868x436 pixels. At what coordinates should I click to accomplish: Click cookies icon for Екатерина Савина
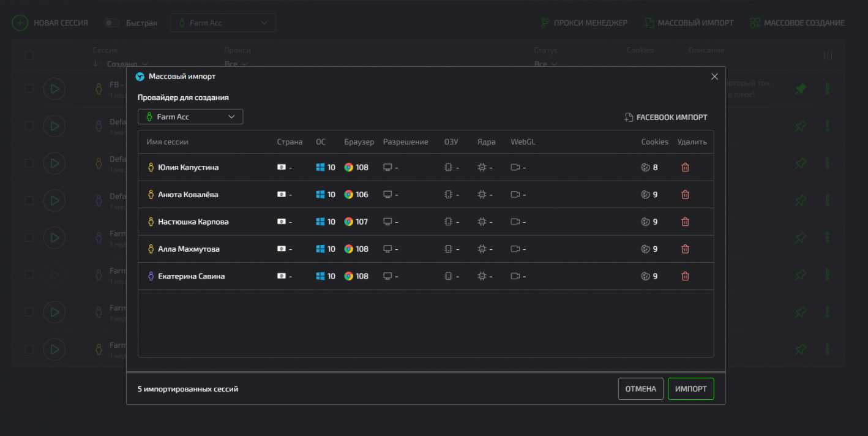tap(645, 276)
